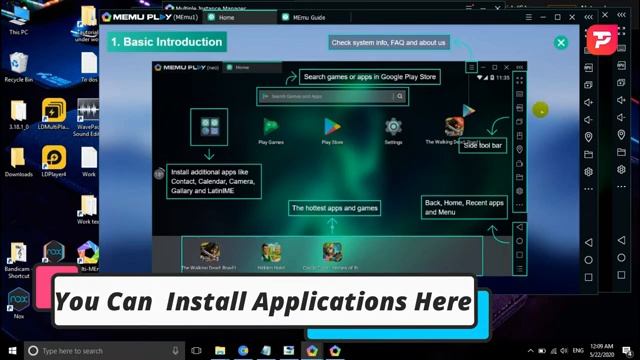Open the multi-window icon in MEmu1's sidebar
This screenshot has width=640, height=360.
588,85
